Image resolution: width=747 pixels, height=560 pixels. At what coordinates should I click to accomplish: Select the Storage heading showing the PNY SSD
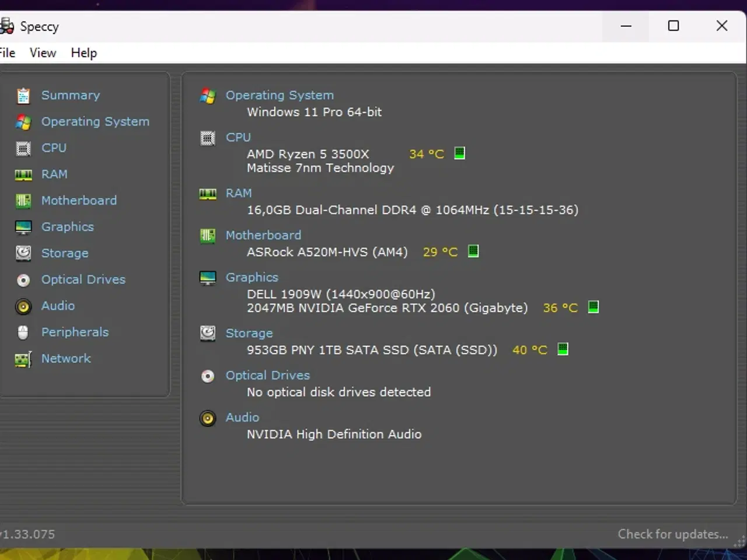click(249, 333)
